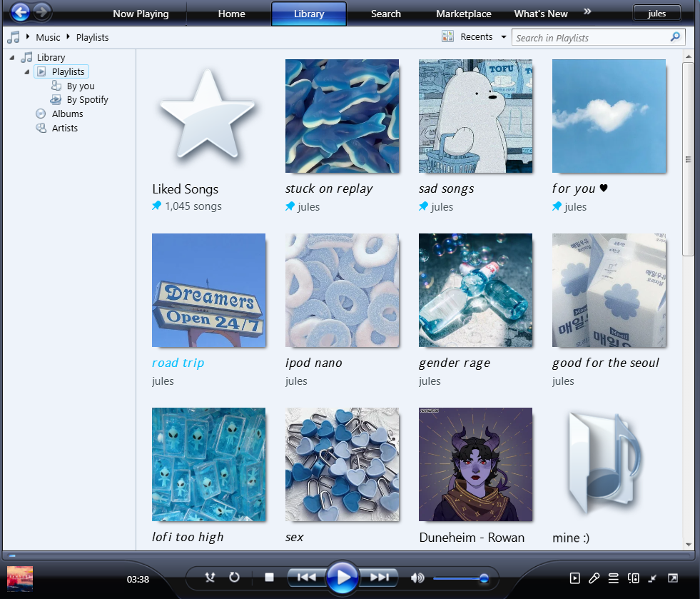Go to the previous track
Viewport: 700px width, 599px height.
pyautogui.click(x=306, y=578)
